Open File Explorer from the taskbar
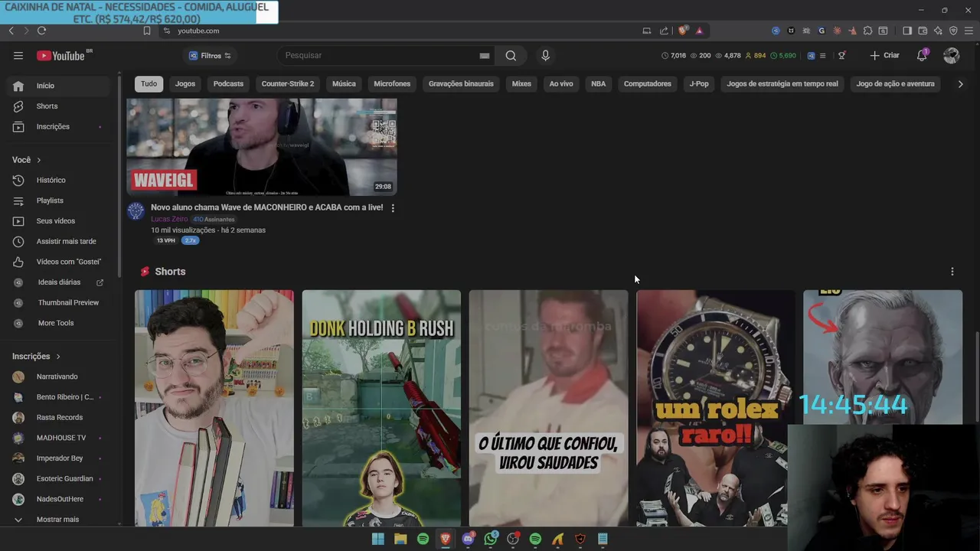The height and width of the screenshot is (551, 980). click(400, 539)
